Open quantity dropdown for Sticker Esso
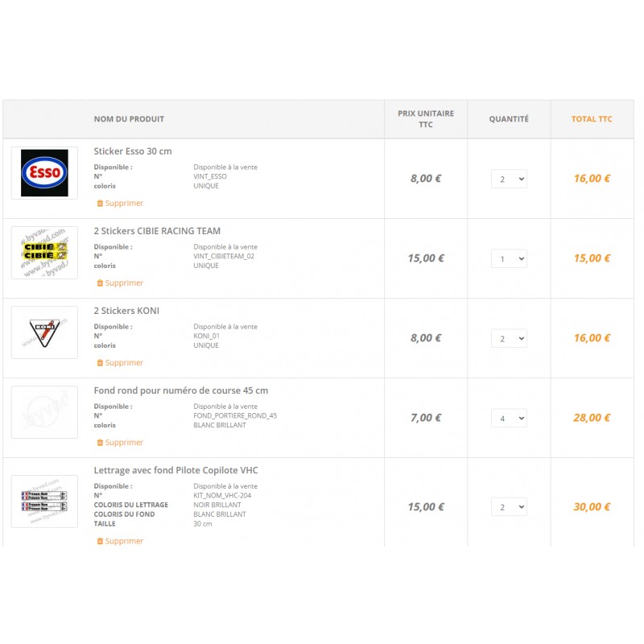The image size is (644, 644). 509,179
